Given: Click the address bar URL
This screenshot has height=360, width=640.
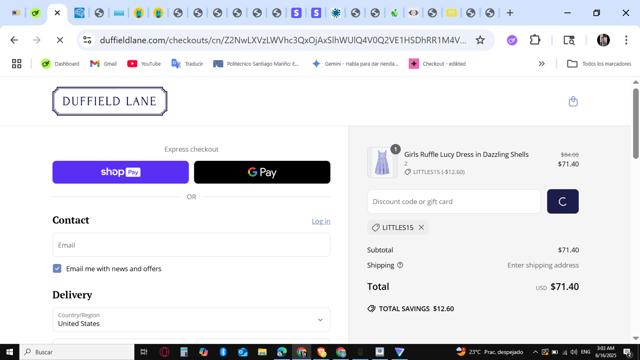Looking at the screenshot, I should coord(282,40).
